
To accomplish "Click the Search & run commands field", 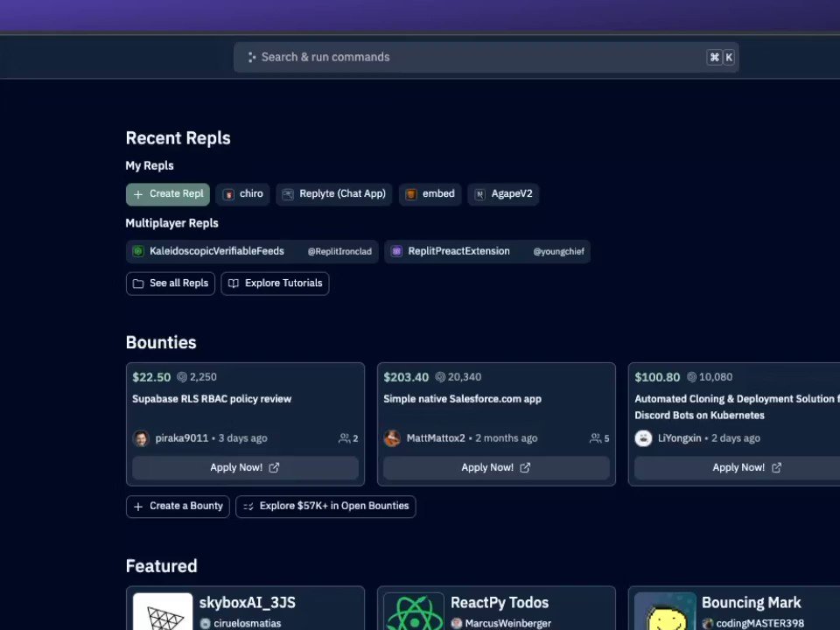I will (486, 58).
